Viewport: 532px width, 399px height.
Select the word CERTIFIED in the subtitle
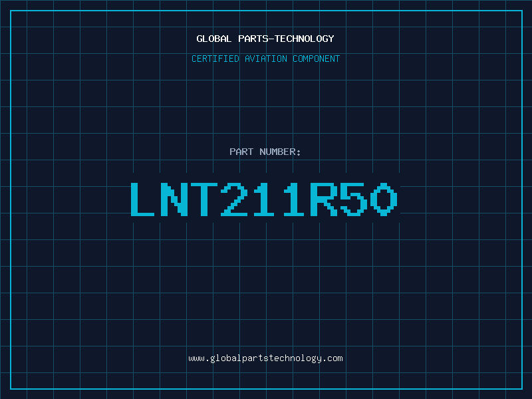pos(215,59)
